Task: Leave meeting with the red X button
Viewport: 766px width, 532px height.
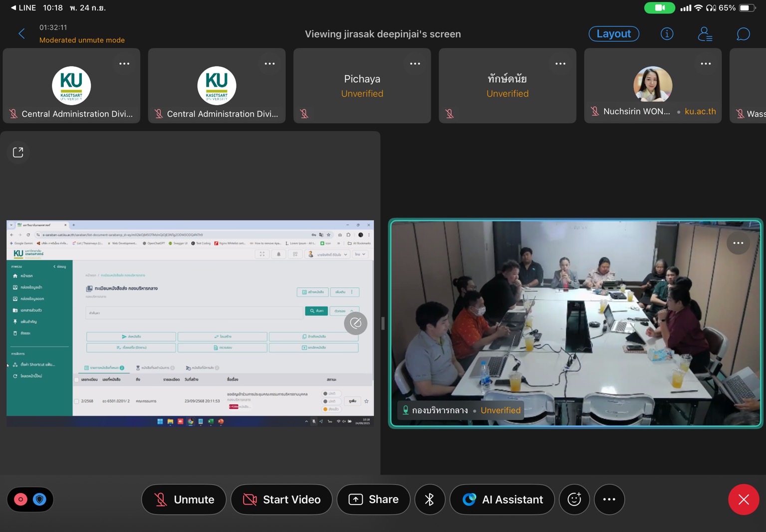Action: 743,499
